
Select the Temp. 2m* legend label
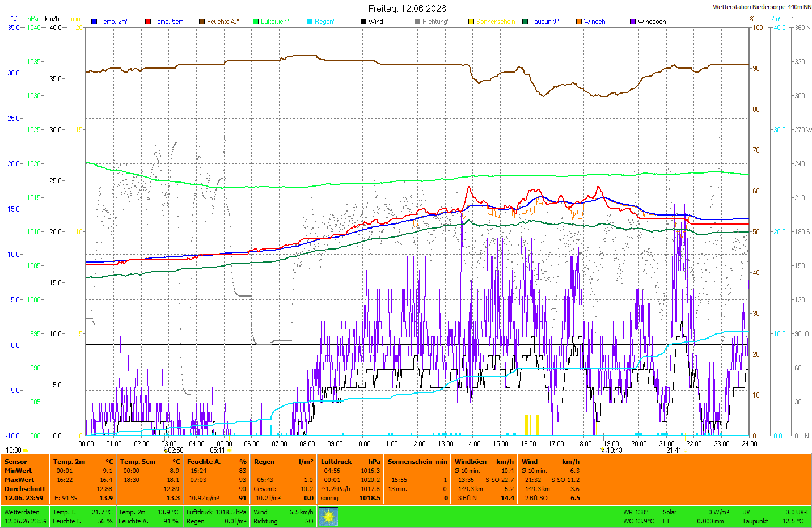[x=114, y=22]
